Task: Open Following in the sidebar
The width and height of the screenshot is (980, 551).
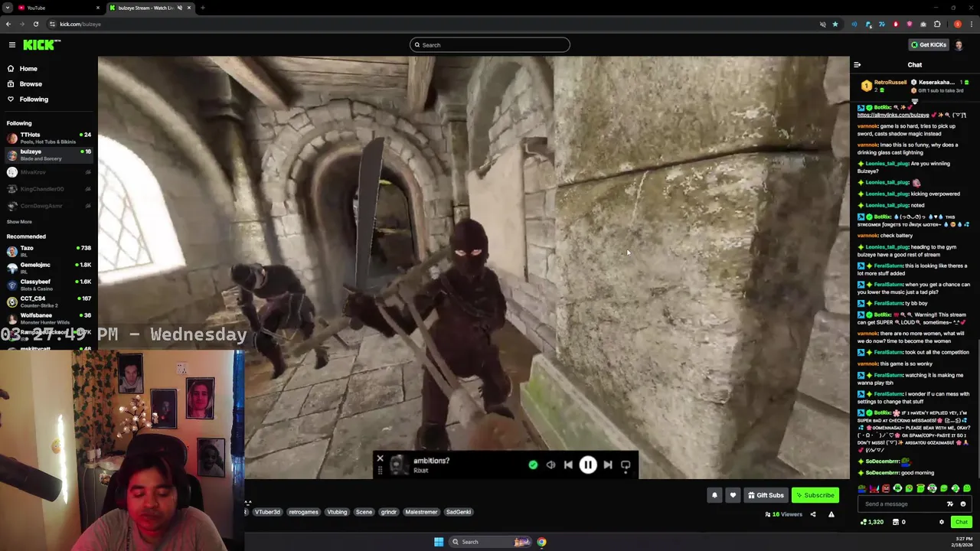Action: tap(49, 99)
